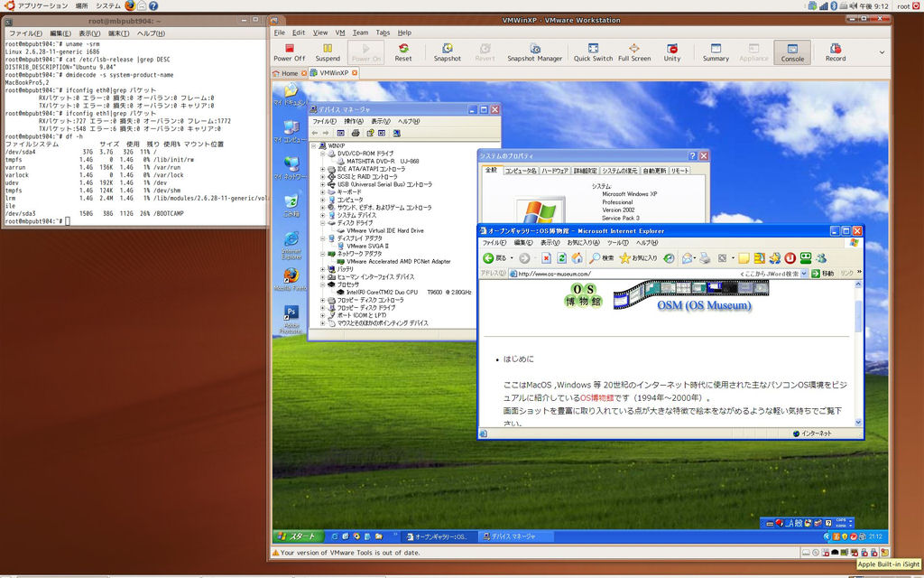Print the page from the IE toolbar
Image resolution: width=924 pixels, height=578 pixels.
click(705, 258)
